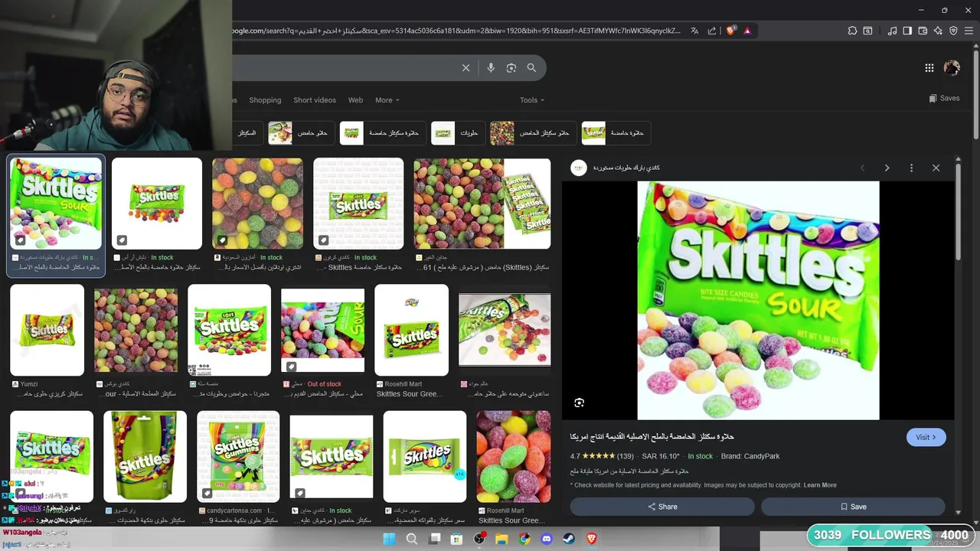Switch to the Short videos tab

click(x=315, y=100)
